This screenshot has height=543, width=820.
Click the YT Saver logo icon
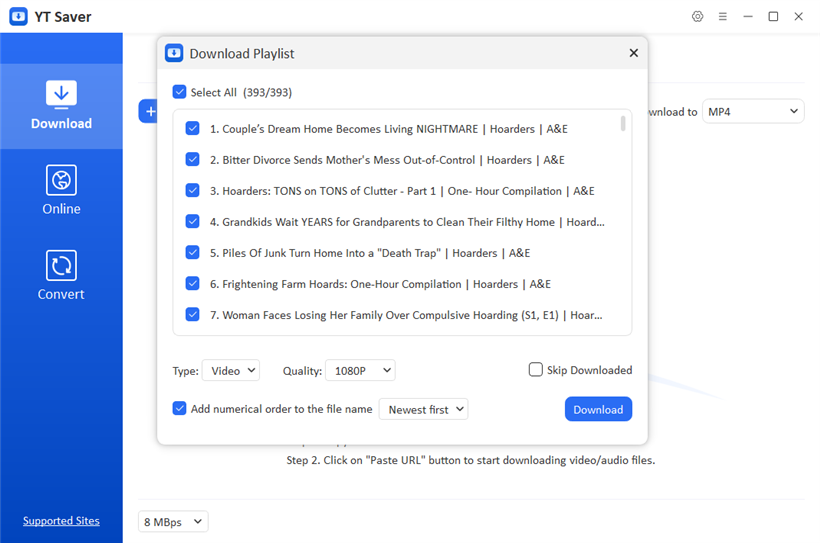[18, 16]
